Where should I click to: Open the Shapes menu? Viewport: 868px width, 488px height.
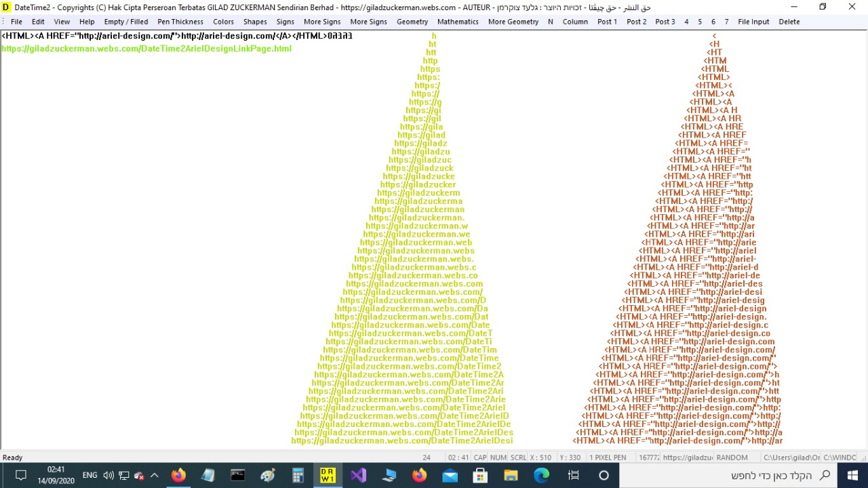(255, 22)
